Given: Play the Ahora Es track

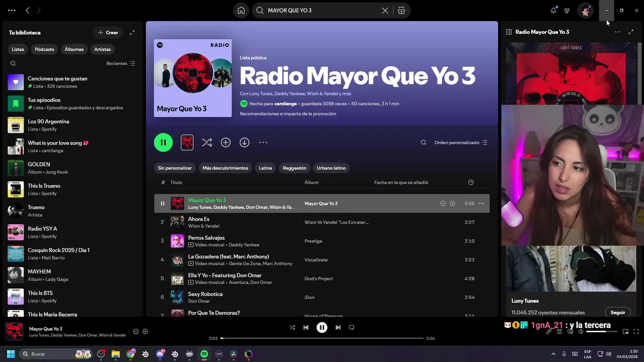Looking at the screenshot, I should pyautogui.click(x=321, y=222).
